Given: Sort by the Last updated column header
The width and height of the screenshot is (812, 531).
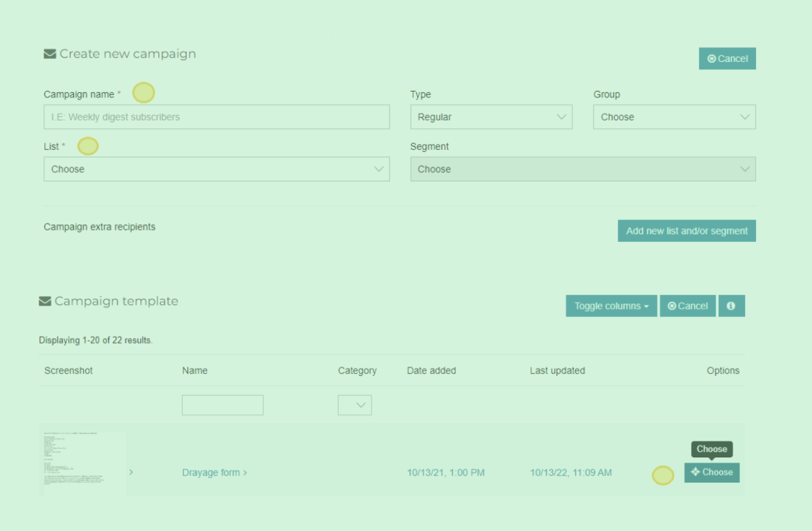Looking at the screenshot, I should 557,370.
